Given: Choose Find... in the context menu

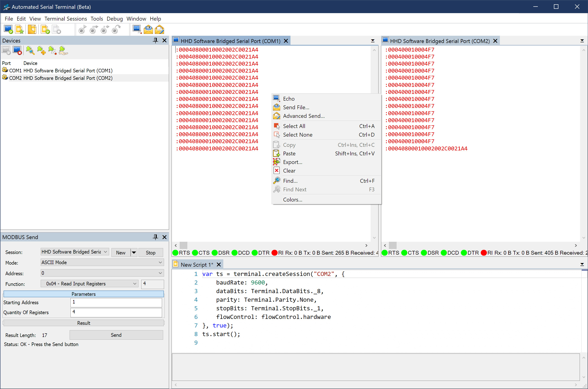Looking at the screenshot, I should point(327,181).
